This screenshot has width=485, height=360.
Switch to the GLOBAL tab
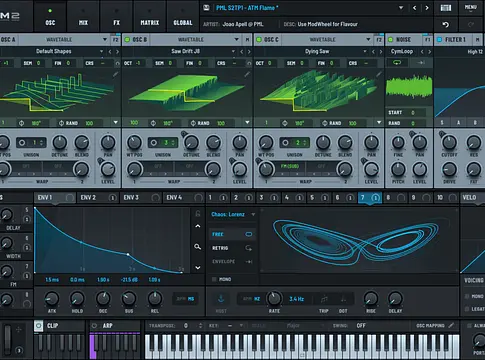(x=183, y=16)
